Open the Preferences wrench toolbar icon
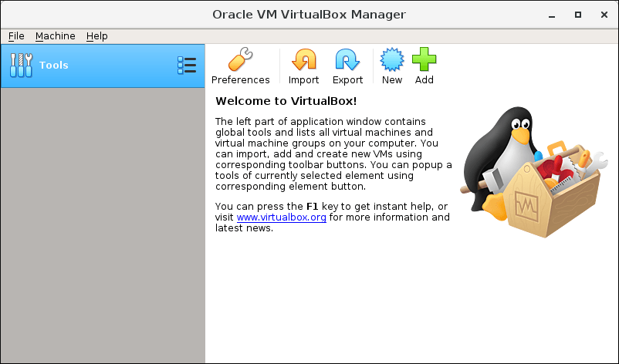This screenshot has height=364, width=619. pyautogui.click(x=240, y=59)
